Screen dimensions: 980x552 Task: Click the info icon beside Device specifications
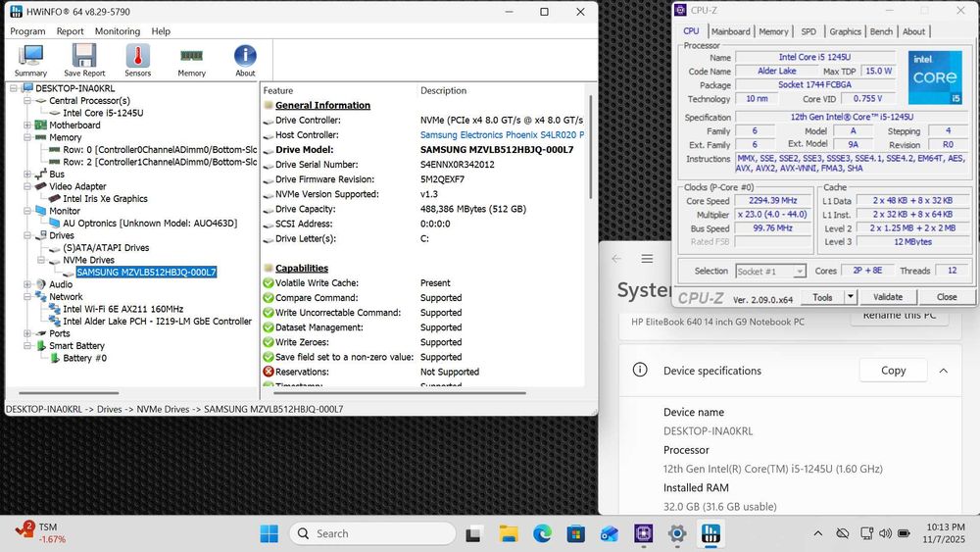point(640,370)
